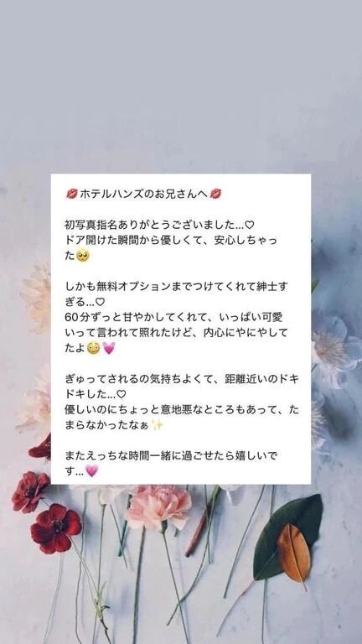Click the line starting 初写真指名ありがとう
The height and width of the screenshot is (644, 362).
point(160,225)
